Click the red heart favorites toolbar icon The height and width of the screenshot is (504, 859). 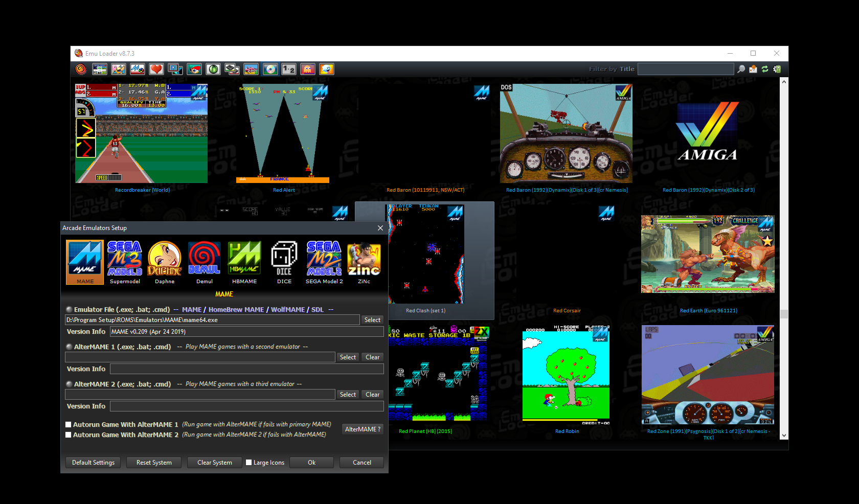[x=156, y=69]
